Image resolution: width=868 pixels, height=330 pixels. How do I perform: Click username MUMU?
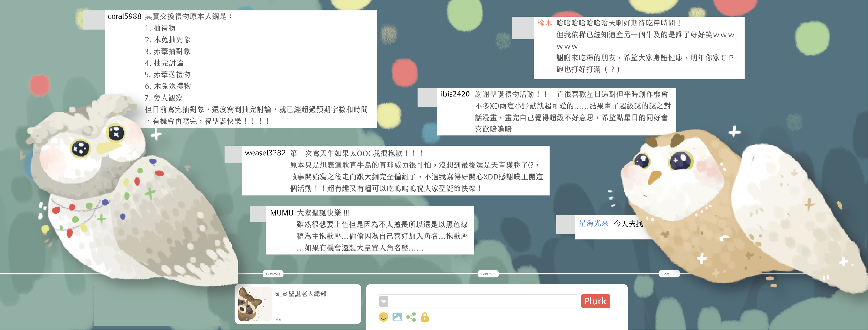[282, 213]
